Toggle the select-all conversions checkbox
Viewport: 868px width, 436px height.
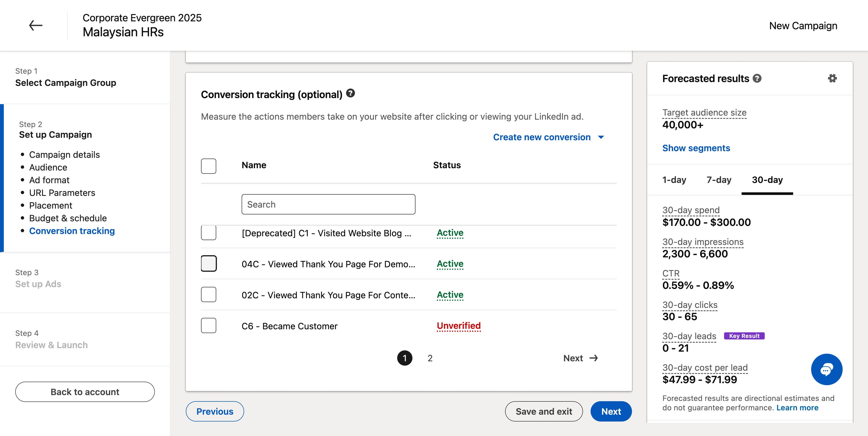(x=209, y=166)
